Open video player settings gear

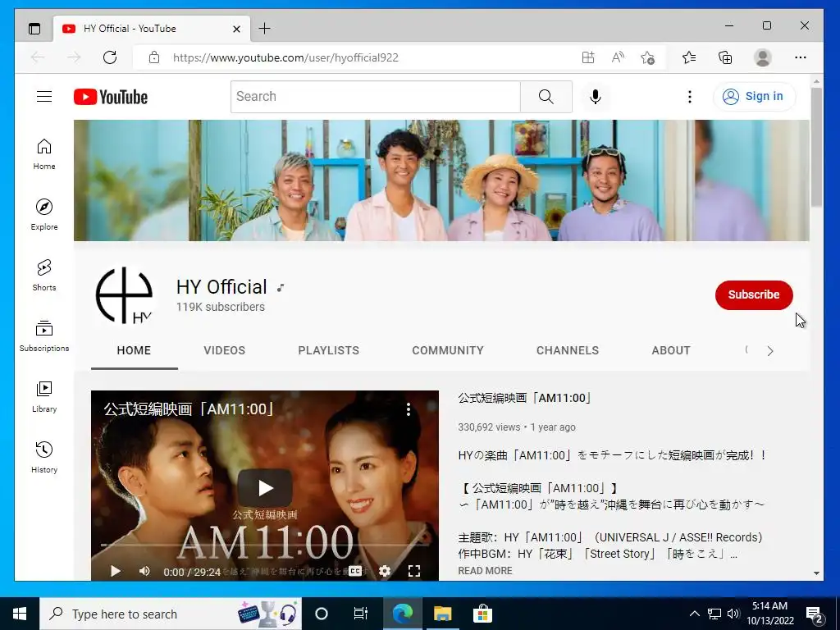(x=385, y=571)
